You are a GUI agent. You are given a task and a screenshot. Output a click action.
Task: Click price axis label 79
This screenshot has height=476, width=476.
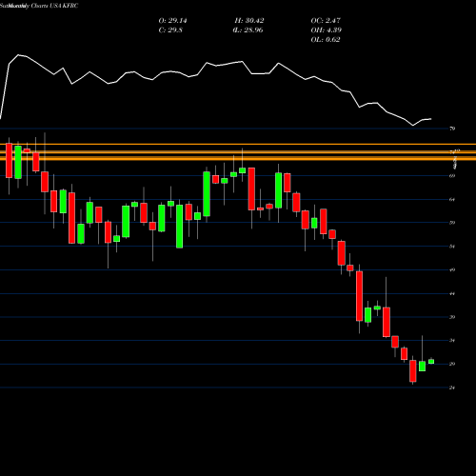[x=452, y=129]
